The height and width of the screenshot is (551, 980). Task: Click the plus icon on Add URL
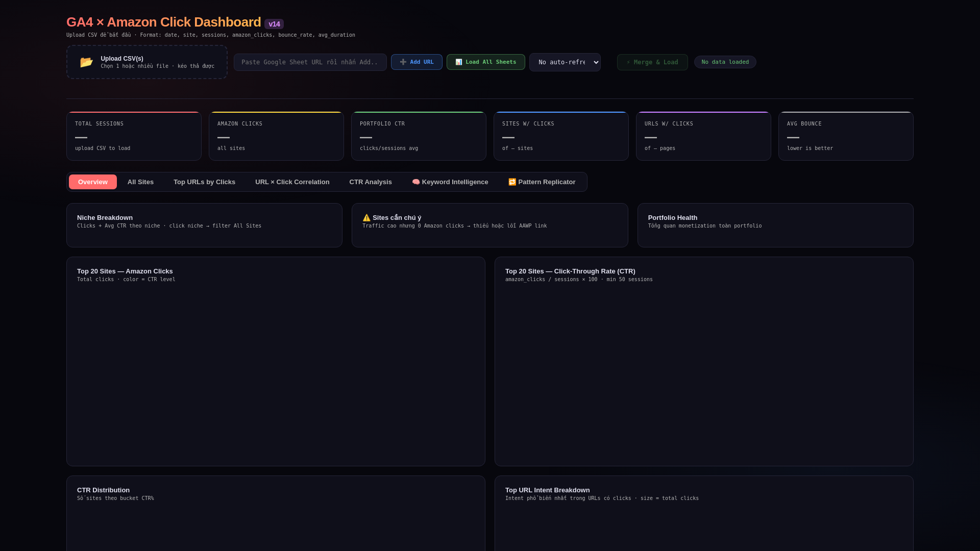(403, 62)
